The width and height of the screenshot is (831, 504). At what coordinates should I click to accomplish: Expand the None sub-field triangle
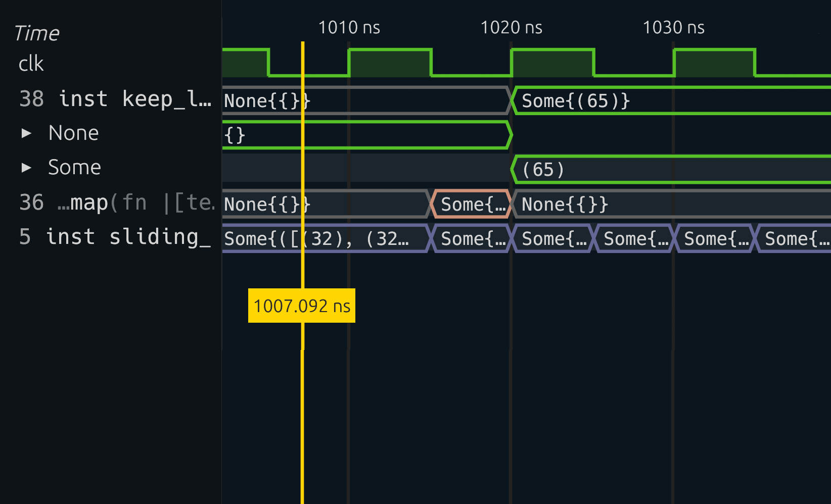click(26, 133)
